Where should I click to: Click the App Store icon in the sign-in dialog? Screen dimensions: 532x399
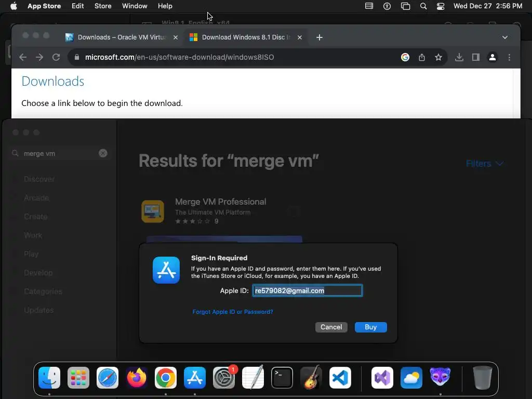point(166,270)
